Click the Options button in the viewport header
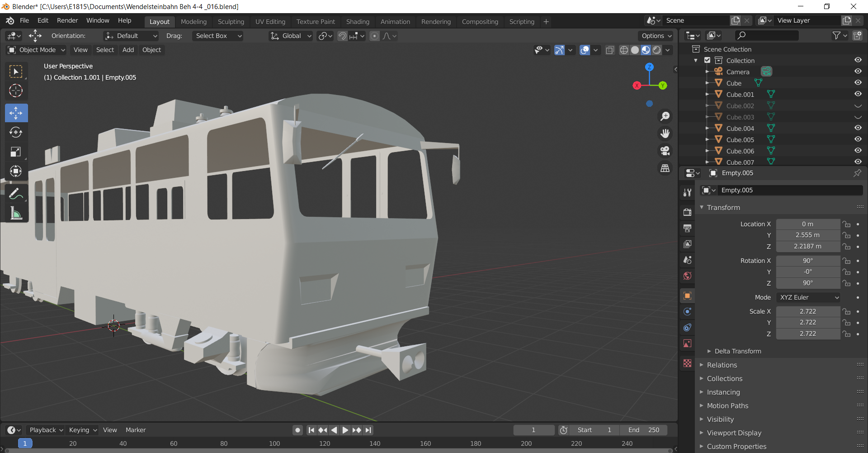Image resolution: width=868 pixels, height=453 pixels. click(656, 36)
